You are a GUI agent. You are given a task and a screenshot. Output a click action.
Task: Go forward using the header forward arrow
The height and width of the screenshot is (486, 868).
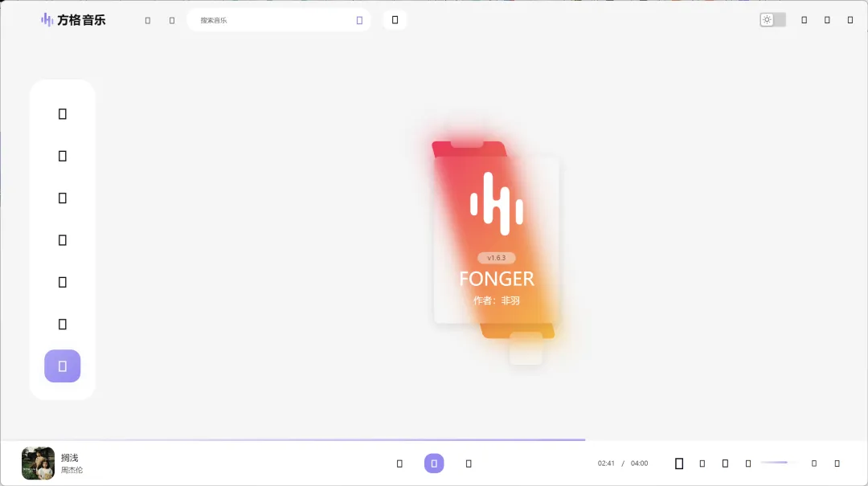172,21
